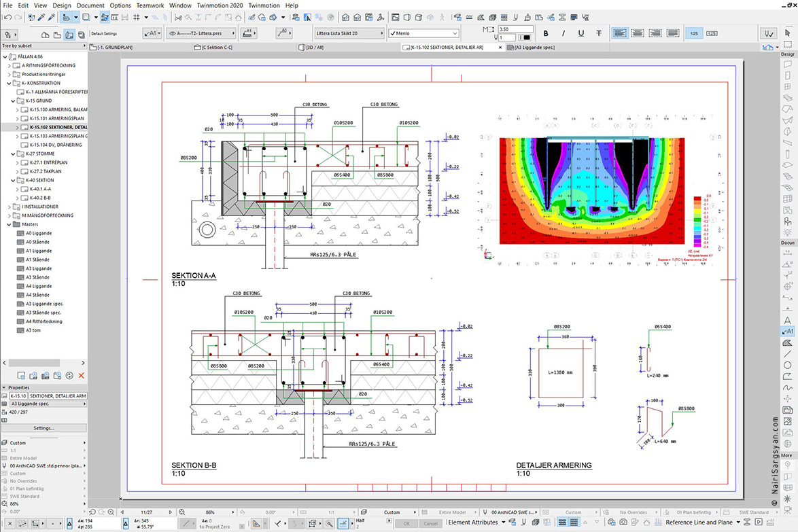Open the Menlo font dropdown
The width and height of the screenshot is (798, 532).
tap(424, 33)
